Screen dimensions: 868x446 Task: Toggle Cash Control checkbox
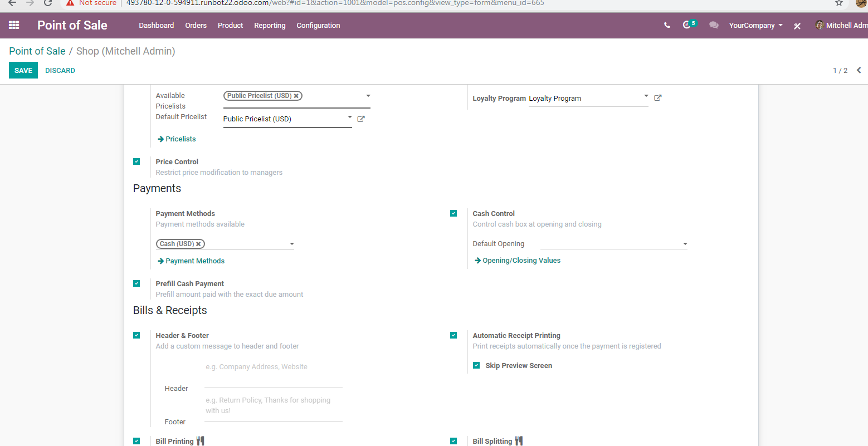coord(453,213)
